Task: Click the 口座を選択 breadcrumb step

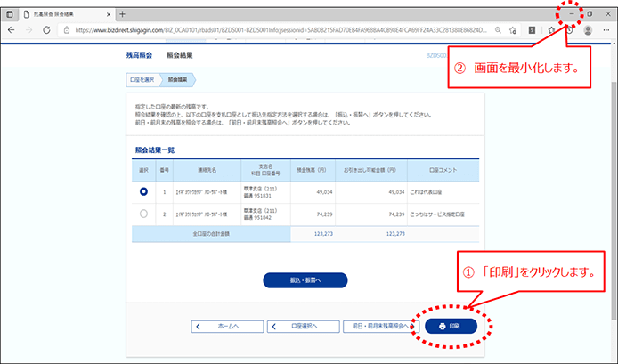Action: coord(140,80)
